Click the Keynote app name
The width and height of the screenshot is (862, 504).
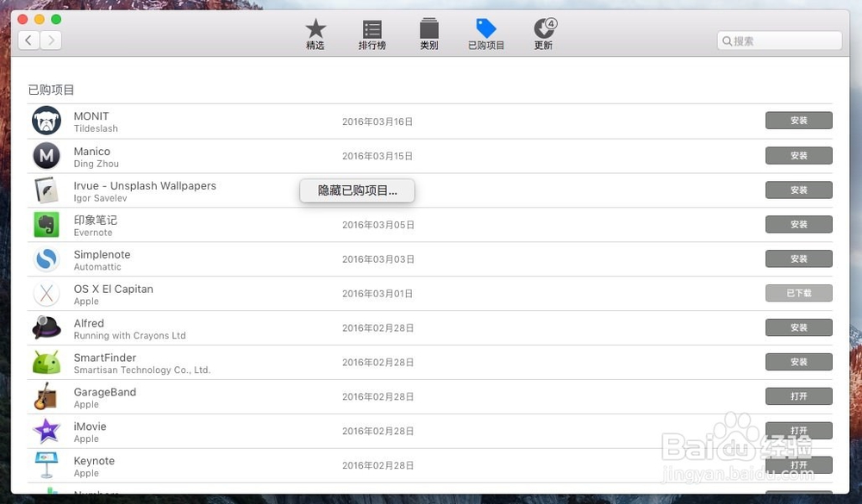[94, 461]
